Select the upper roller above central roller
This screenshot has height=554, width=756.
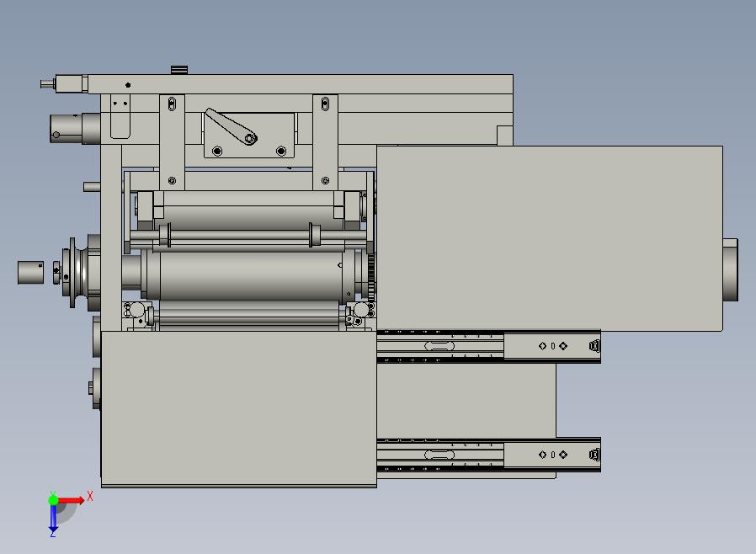pos(249,210)
